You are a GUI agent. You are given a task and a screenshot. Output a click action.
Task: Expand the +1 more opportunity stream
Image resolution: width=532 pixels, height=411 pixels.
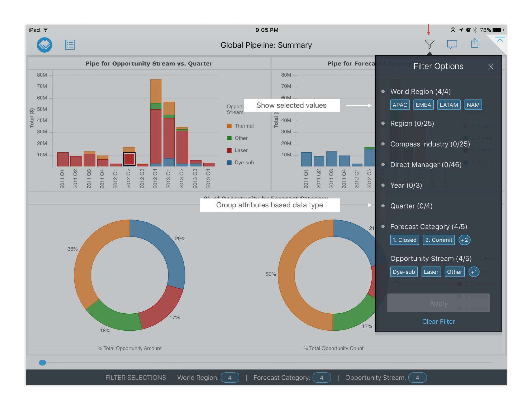pos(474,272)
